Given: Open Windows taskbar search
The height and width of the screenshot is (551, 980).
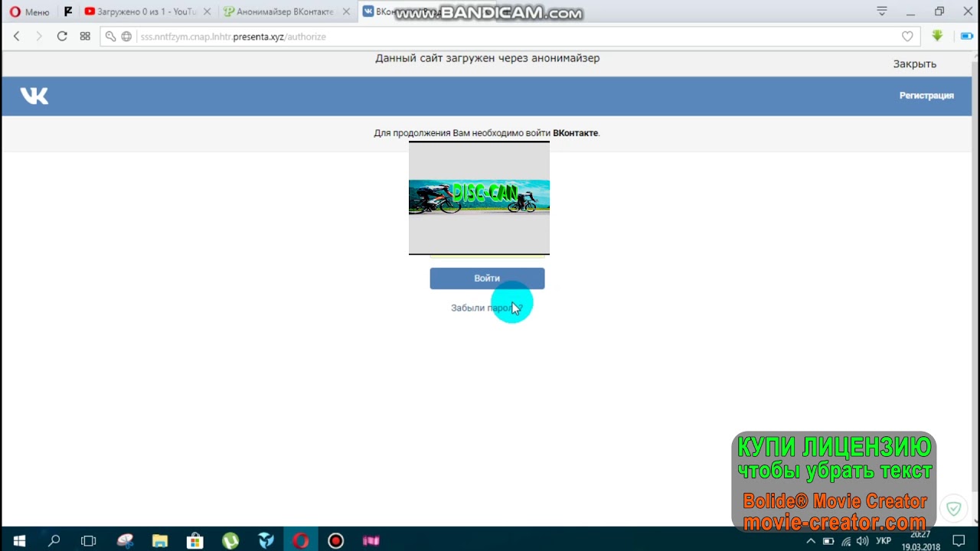Looking at the screenshot, I should point(54,540).
